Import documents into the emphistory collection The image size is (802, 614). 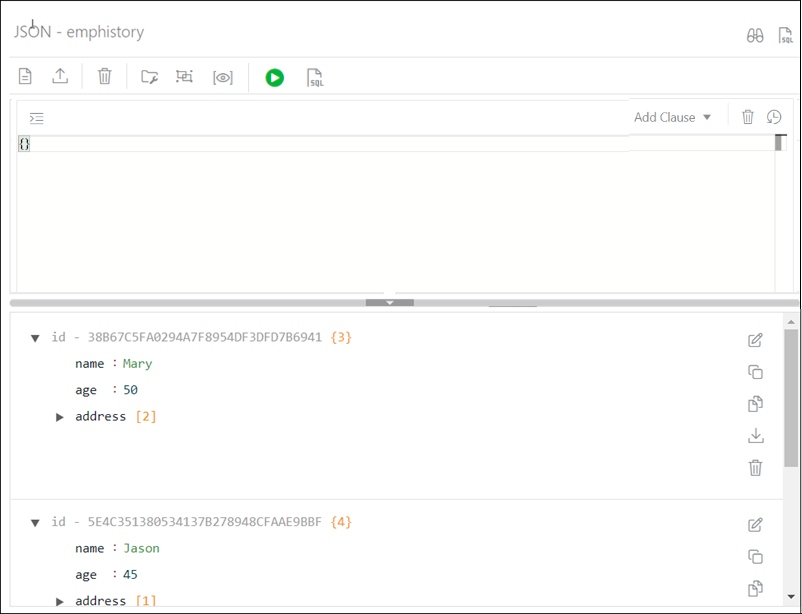(x=60, y=76)
